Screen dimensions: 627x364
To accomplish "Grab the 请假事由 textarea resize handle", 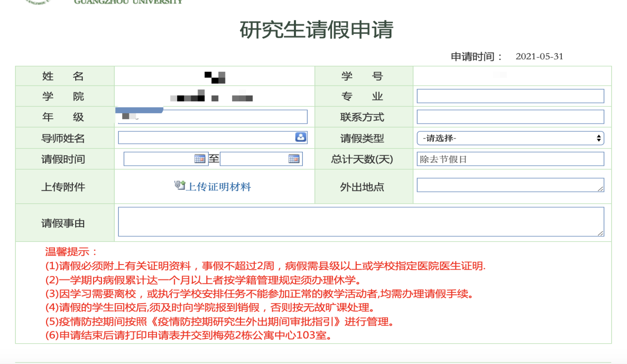I will (x=600, y=233).
